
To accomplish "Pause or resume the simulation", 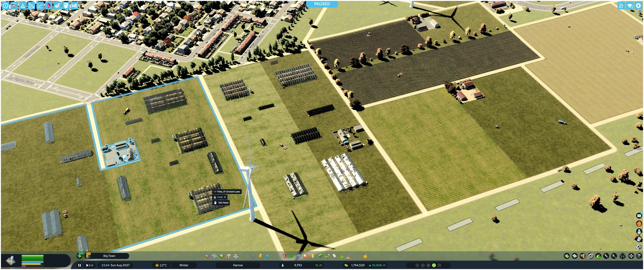I will click(80, 265).
